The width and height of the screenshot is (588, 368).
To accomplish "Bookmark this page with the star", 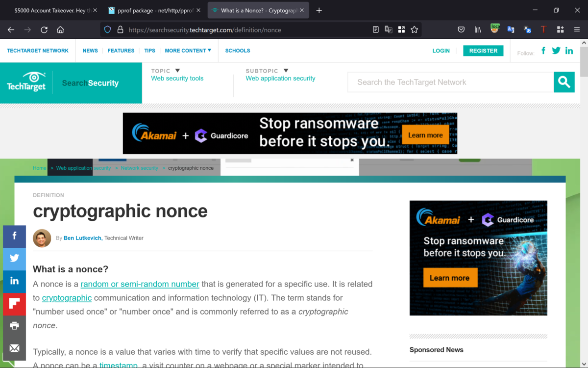I will pos(415,29).
